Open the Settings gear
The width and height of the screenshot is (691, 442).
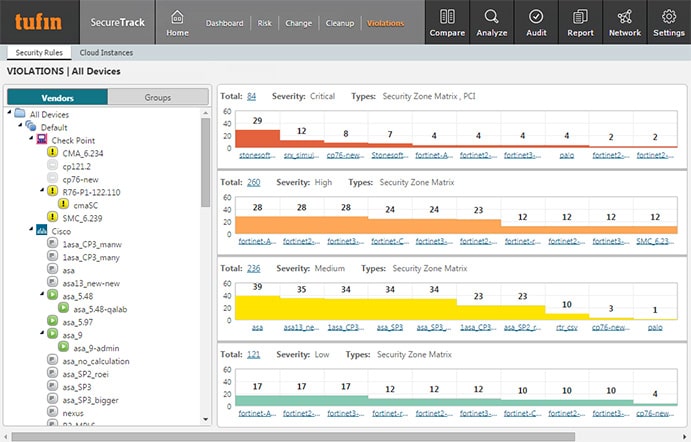click(669, 23)
